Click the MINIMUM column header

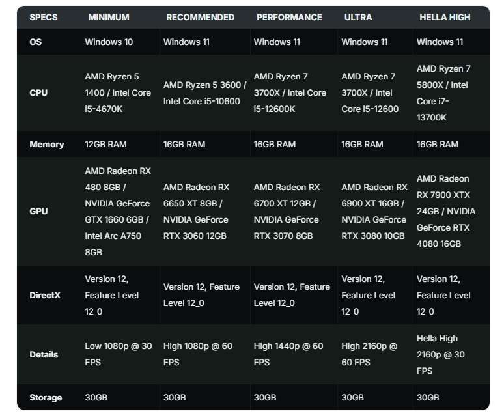[x=109, y=17]
